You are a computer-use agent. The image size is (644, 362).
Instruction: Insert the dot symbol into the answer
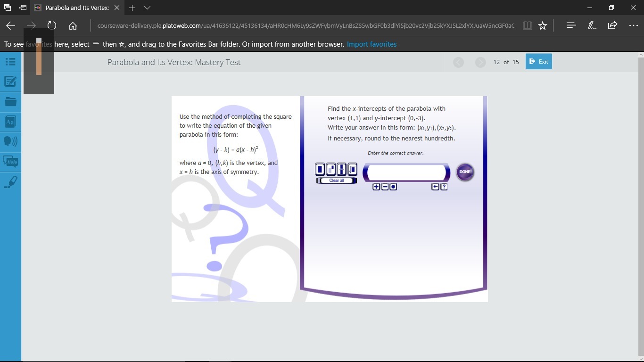coord(393,187)
